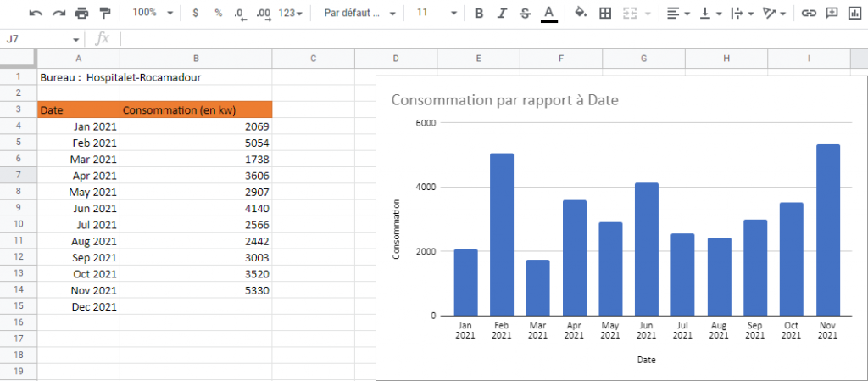Apply currency format with $ button
Screen dimensions: 868x381
click(x=196, y=14)
